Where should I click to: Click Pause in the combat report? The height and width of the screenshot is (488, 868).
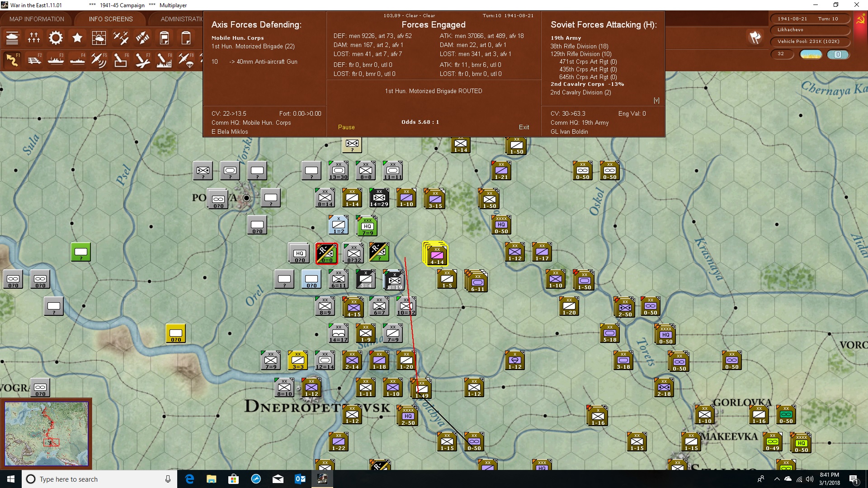(x=346, y=127)
